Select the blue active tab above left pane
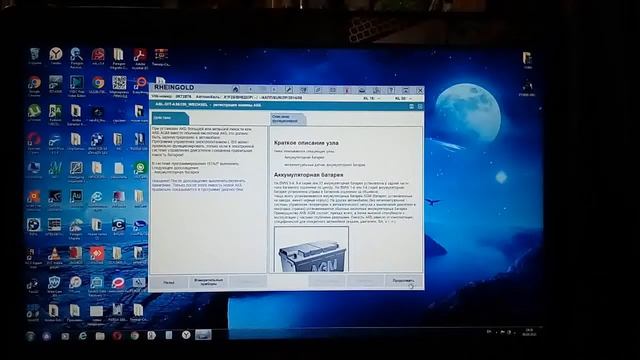The image size is (640, 360). 170,118
